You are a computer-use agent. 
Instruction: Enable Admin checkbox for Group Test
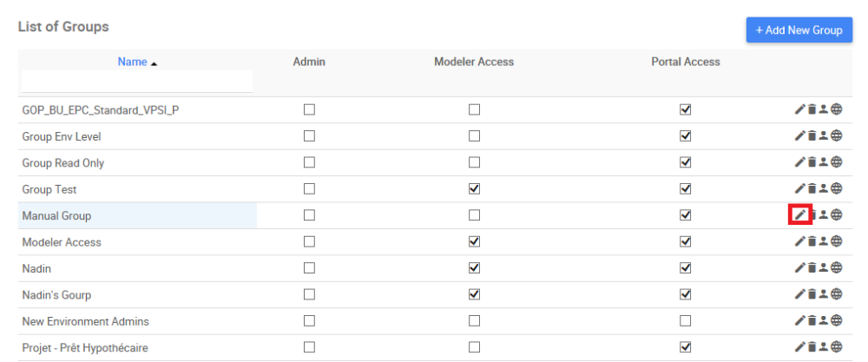point(309,188)
